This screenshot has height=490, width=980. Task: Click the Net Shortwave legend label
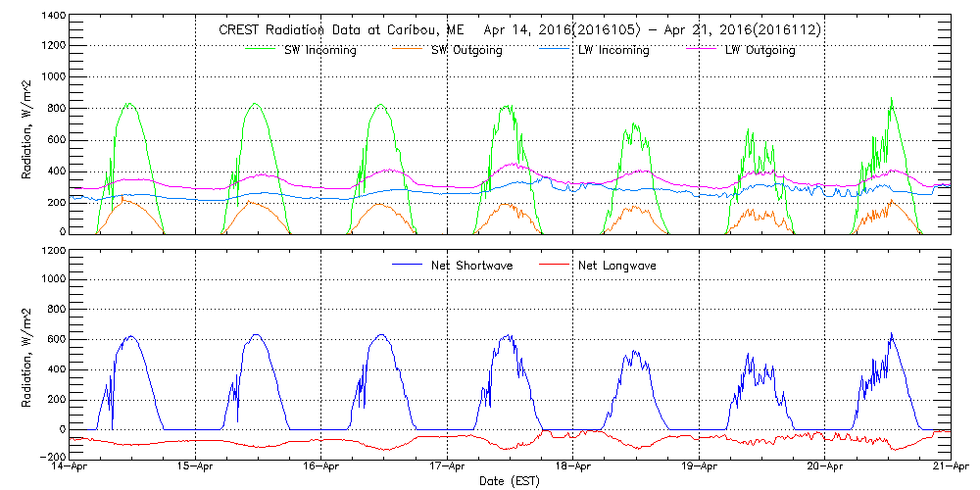(470, 266)
